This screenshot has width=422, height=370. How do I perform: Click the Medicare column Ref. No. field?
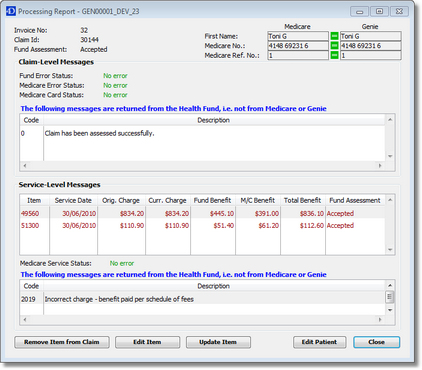click(298, 55)
